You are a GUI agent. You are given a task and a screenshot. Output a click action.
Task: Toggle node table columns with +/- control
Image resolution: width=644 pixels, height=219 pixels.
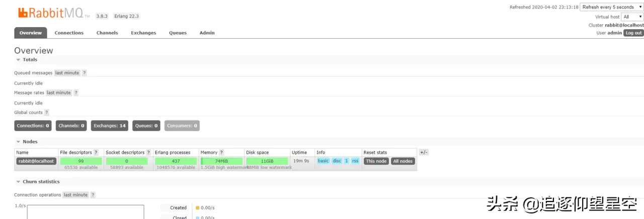pyautogui.click(x=424, y=152)
